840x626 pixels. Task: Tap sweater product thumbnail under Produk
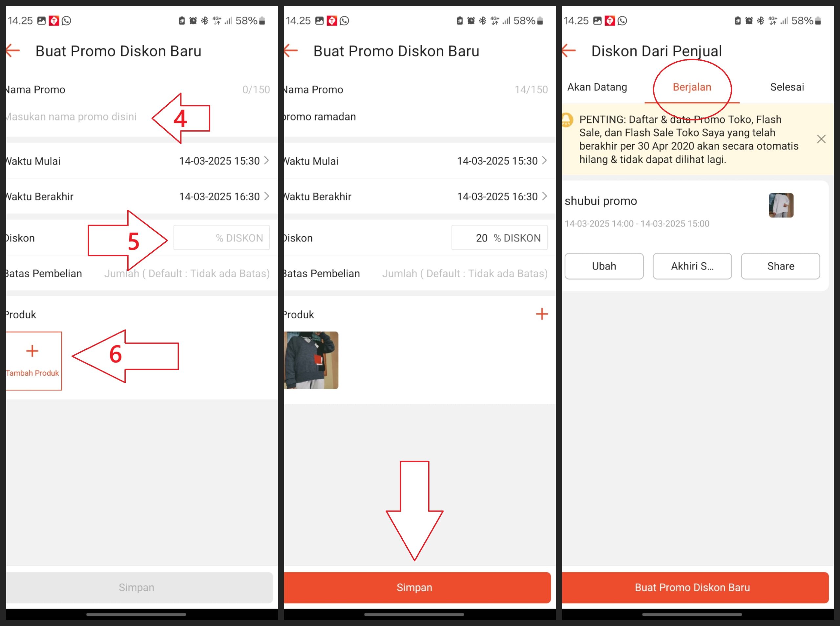coord(311,360)
